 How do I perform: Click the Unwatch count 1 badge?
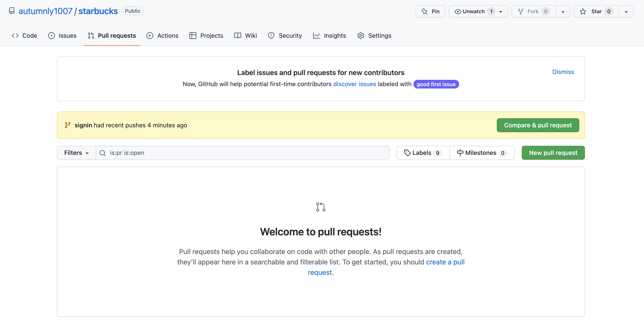click(x=491, y=11)
